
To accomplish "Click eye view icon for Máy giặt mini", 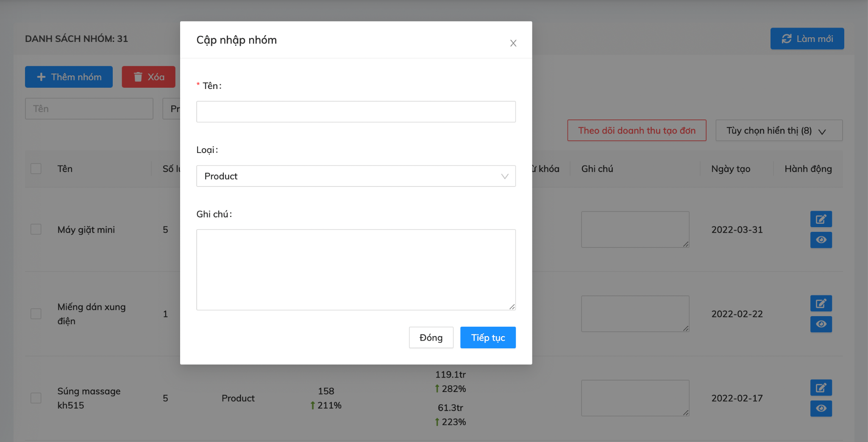I will coord(821,240).
